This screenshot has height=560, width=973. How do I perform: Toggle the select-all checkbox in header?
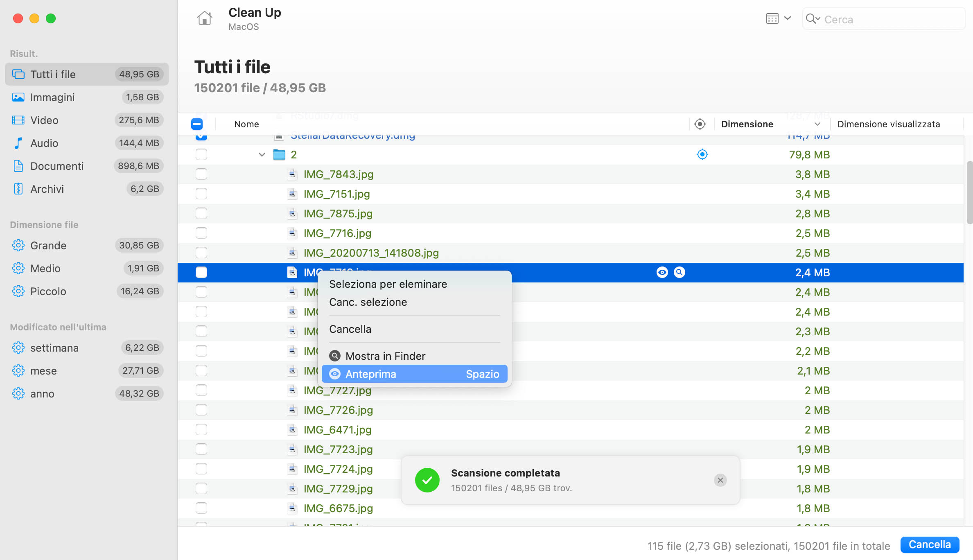(197, 124)
